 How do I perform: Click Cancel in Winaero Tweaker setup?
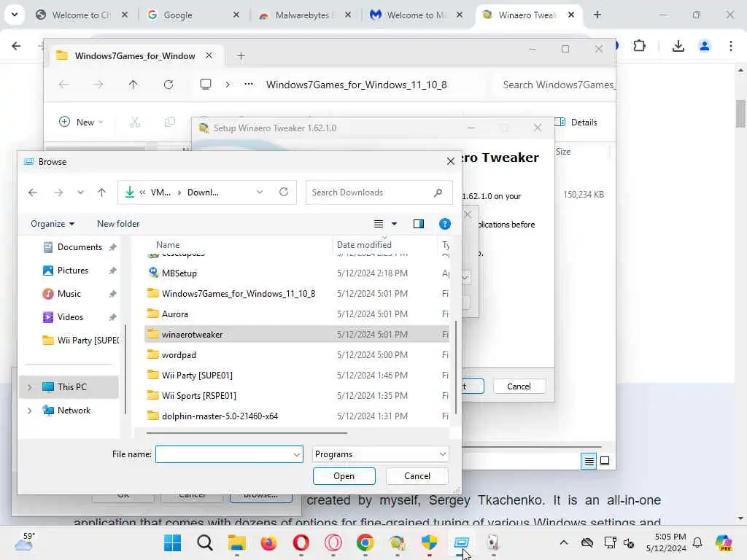pyautogui.click(x=519, y=386)
